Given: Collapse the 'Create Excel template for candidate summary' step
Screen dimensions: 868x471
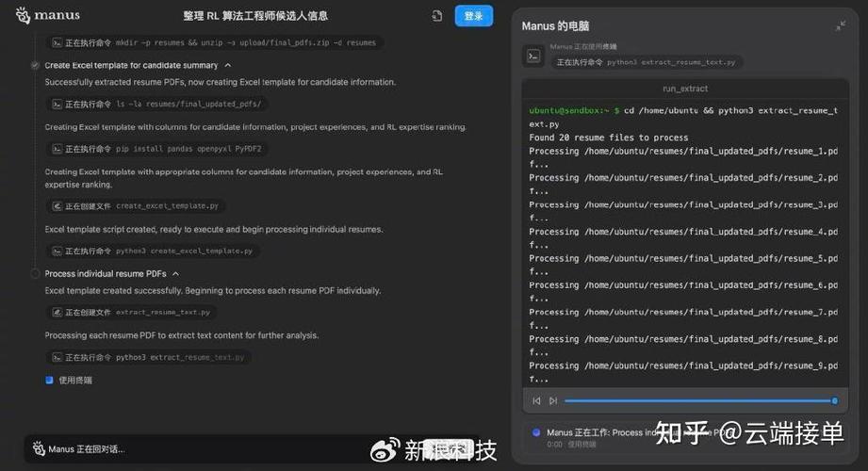Looking at the screenshot, I should coord(227,65).
